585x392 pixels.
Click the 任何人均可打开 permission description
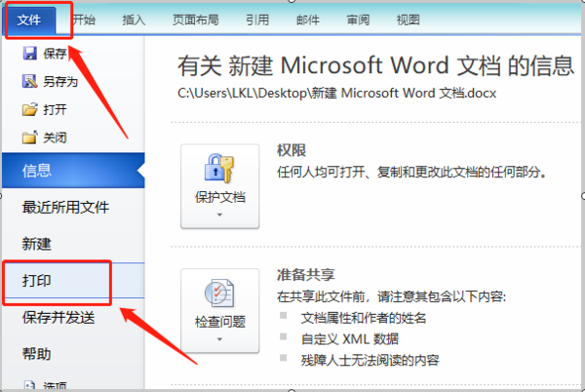click(x=411, y=172)
